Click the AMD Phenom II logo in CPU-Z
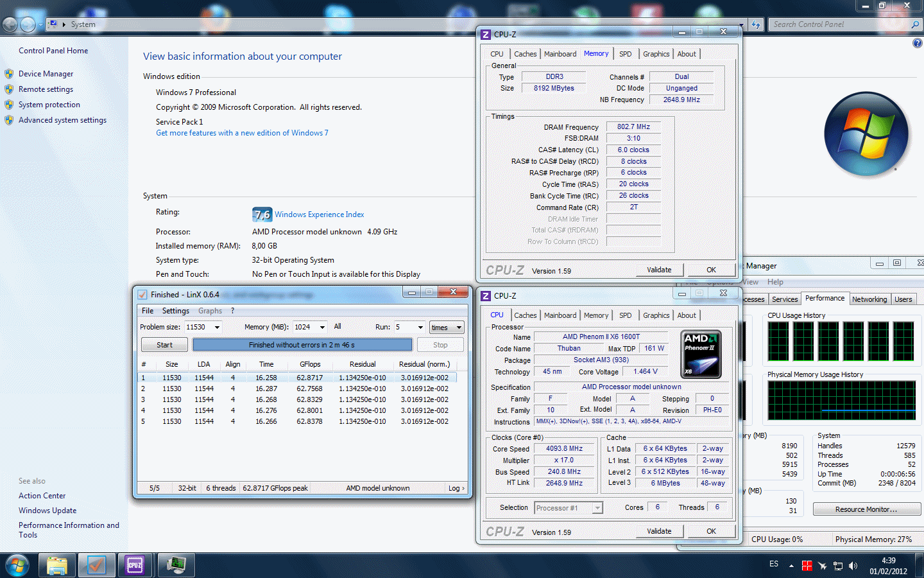The image size is (924, 578). point(701,355)
